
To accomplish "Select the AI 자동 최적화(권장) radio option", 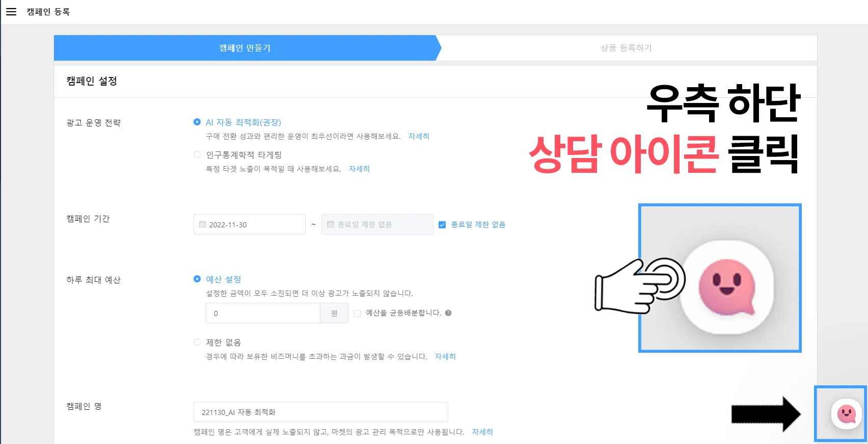I will [x=197, y=122].
